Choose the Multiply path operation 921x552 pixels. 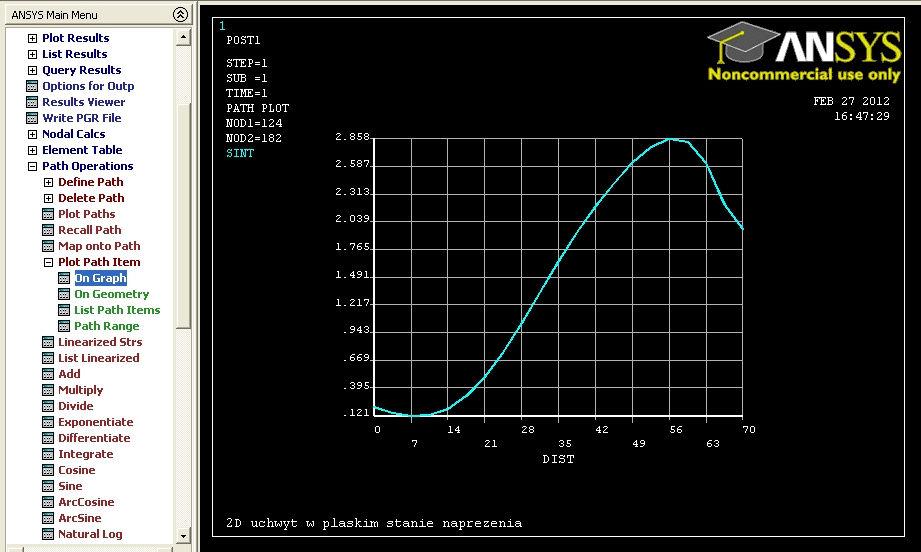80,390
